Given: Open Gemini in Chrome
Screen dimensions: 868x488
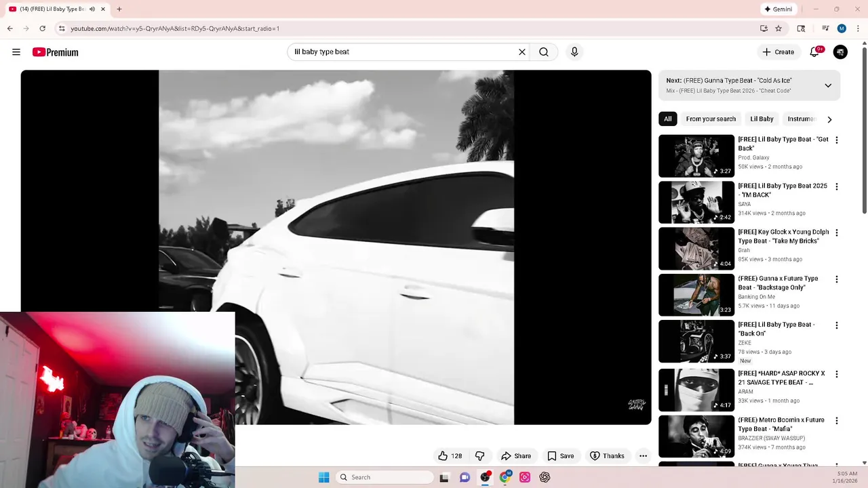Looking at the screenshot, I should tap(778, 9).
